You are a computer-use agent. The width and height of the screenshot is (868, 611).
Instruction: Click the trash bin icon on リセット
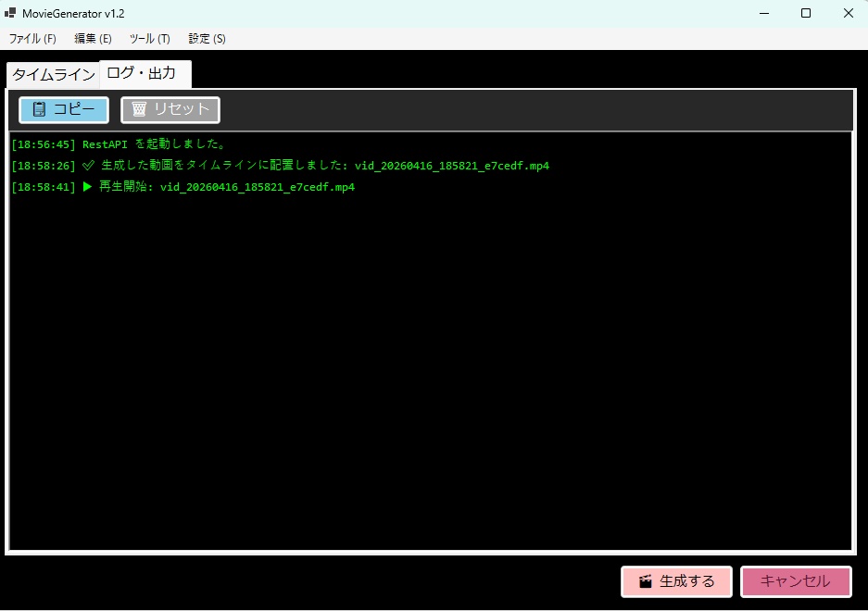140,109
